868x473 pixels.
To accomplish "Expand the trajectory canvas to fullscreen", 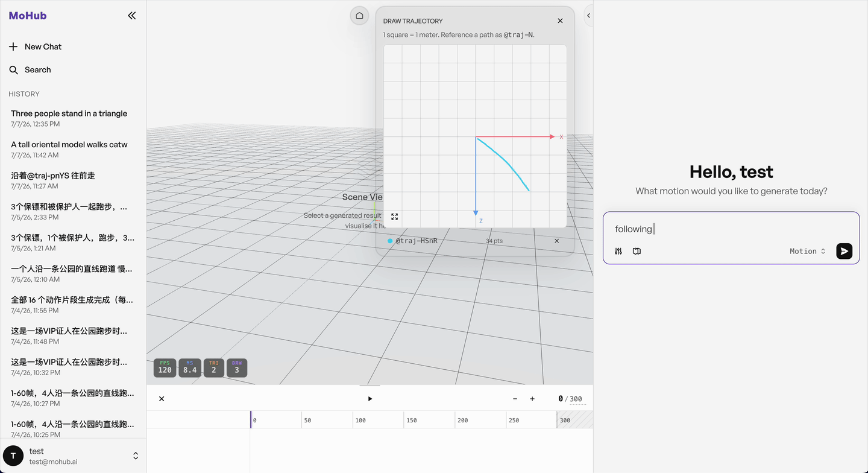I will coord(395,217).
